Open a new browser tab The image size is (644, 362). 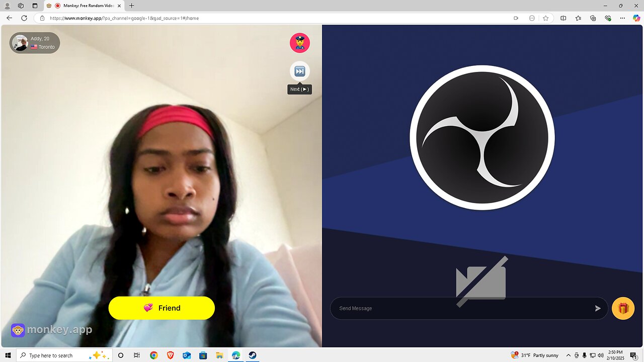point(131,6)
